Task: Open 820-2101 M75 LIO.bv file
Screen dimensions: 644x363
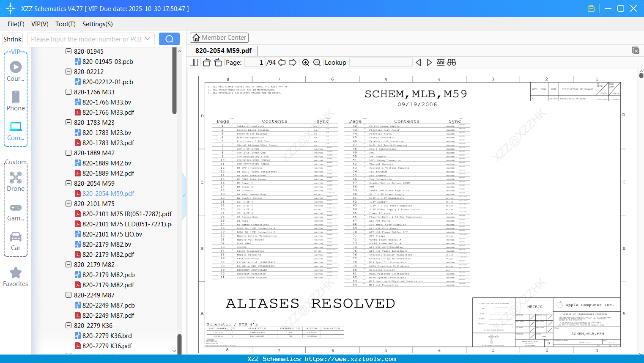Action: tap(108, 234)
